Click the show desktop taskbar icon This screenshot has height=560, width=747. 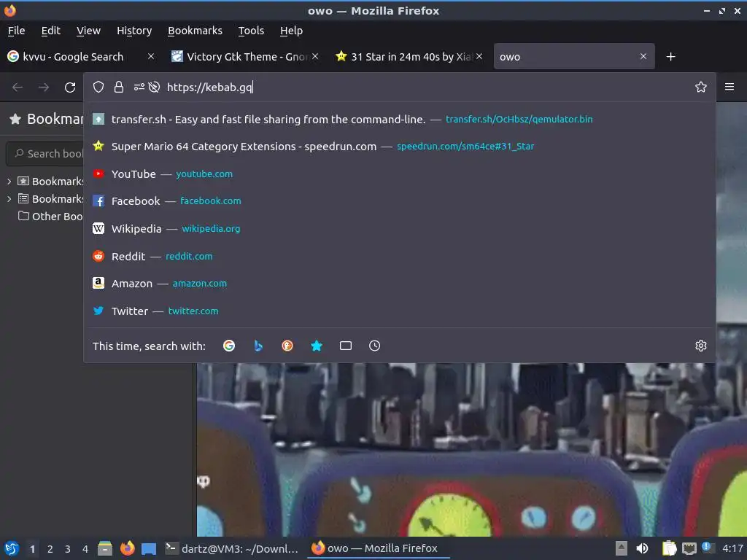pyautogui.click(x=149, y=549)
